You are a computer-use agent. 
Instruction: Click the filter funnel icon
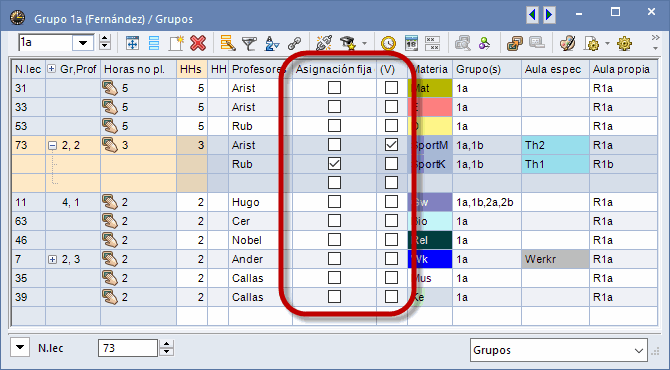[249, 43]
